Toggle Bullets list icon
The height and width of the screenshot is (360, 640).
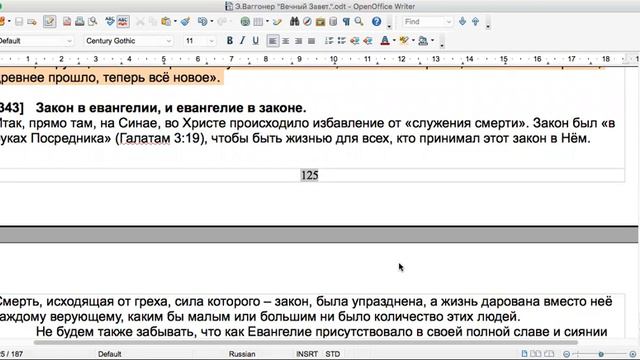[x=342, y=41]
